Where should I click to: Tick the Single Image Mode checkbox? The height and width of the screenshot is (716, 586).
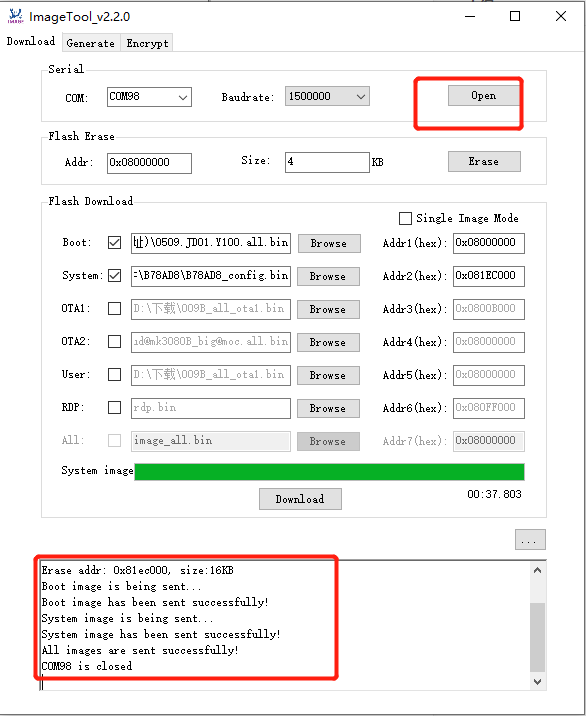coord(405,218)
